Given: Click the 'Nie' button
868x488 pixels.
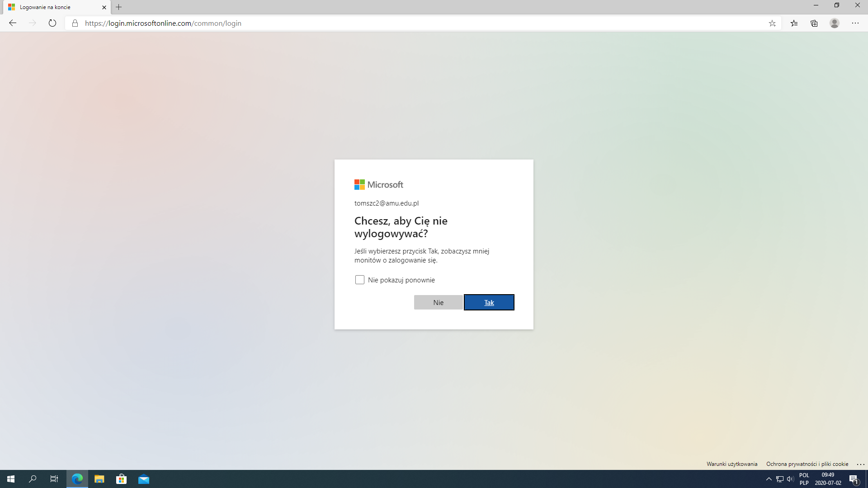Looking at the screenshot, I should point(438,302).
